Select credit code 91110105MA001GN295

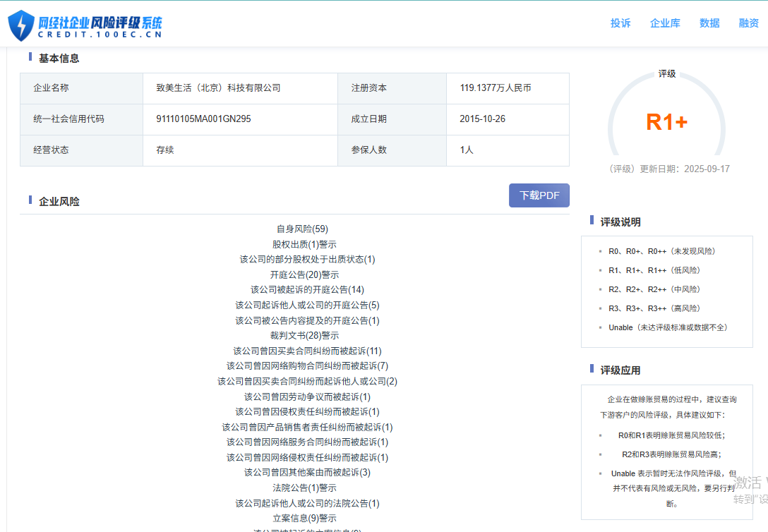[203, 119]
